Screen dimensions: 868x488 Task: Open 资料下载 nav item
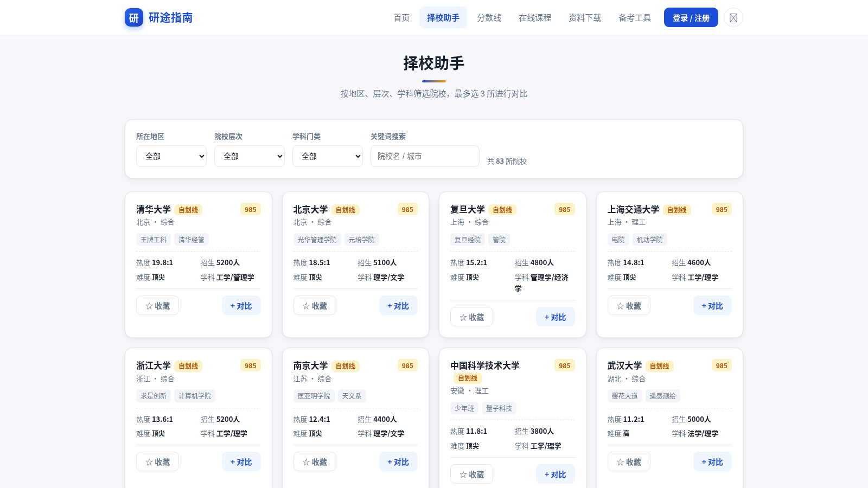click(585, 17)
